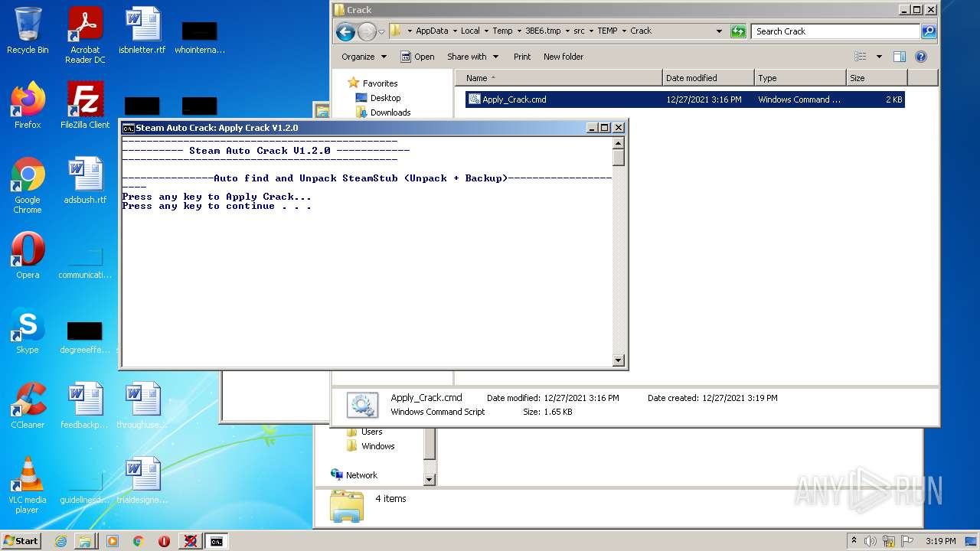Open Explorer help question-mark icon
This screenshot has height=551, width=980.
point(921,57)
